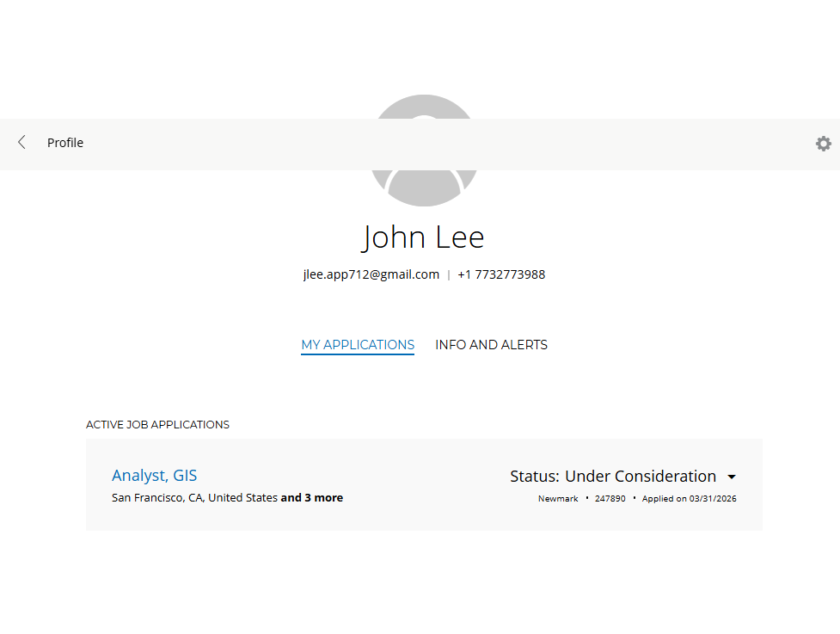
Task: Click the gray profile avatar image
Action: pyautogui.click(x=424, y=188)
